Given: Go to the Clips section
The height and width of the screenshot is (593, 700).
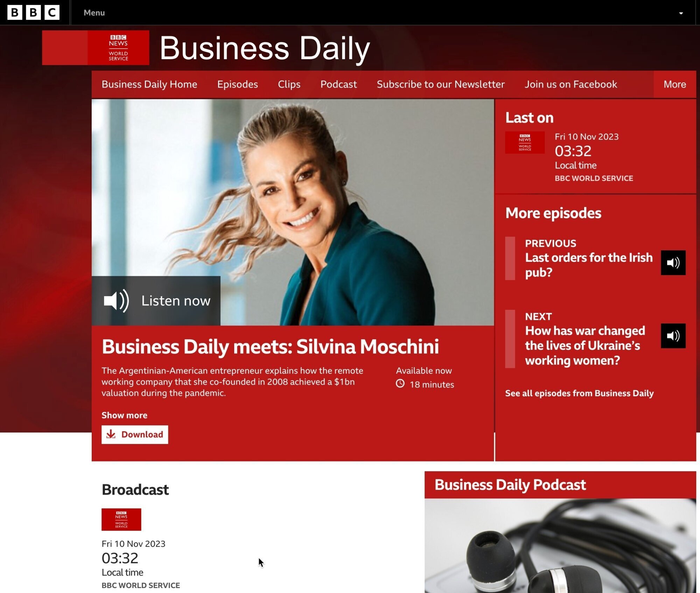Looking at the screenshot, I should click(289, 84).
